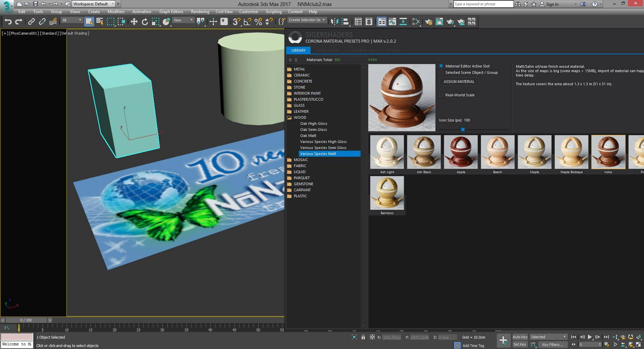This screenshot has height=349, width=644.
Task: Select the LIBRARY tab
Action: tap(299, 50)
